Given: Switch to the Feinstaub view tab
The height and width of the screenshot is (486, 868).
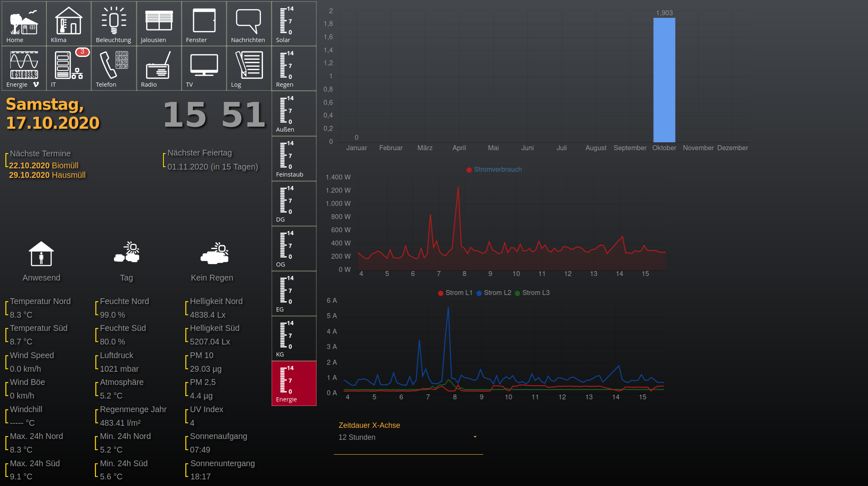Looking at the screenshot, I should (x=294, y=158).
